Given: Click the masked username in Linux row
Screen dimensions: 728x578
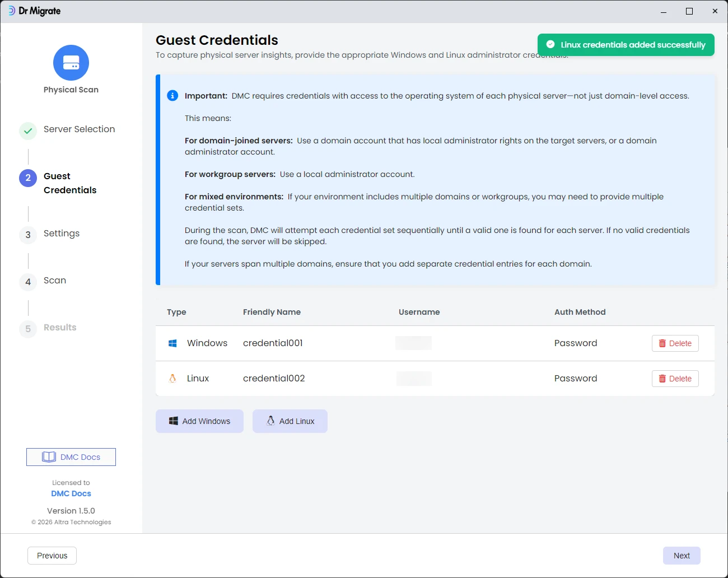Looking at the screenshot, I should tap(414, 379).
